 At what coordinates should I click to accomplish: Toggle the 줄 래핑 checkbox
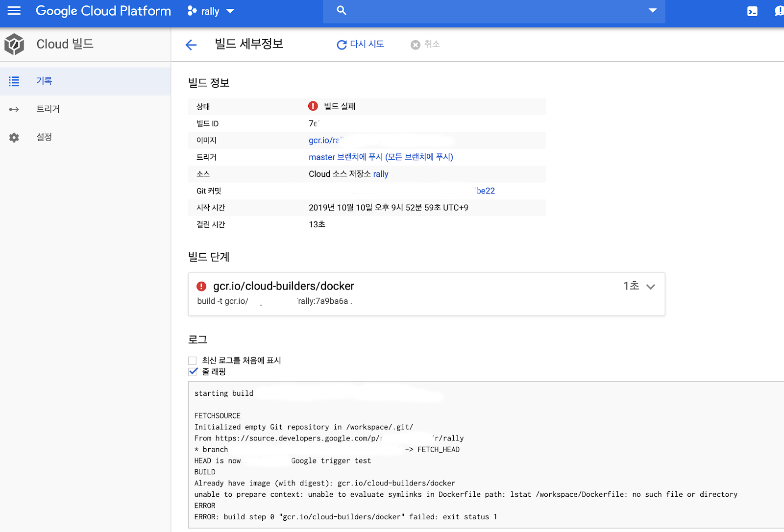193,371
